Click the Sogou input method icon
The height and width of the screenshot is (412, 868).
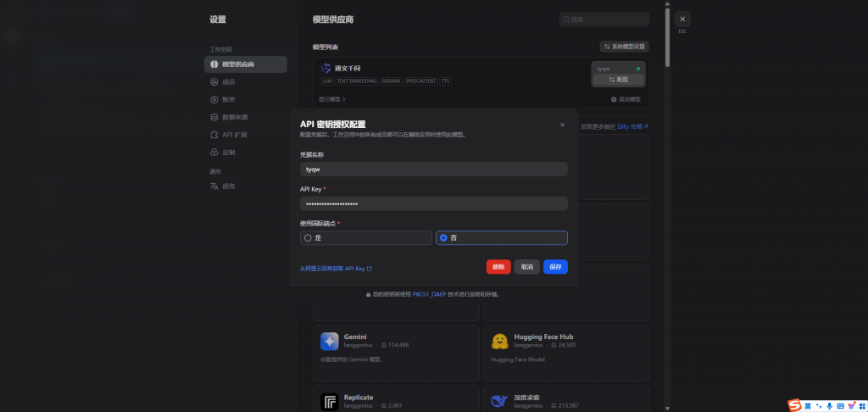[x=794, y=405]
